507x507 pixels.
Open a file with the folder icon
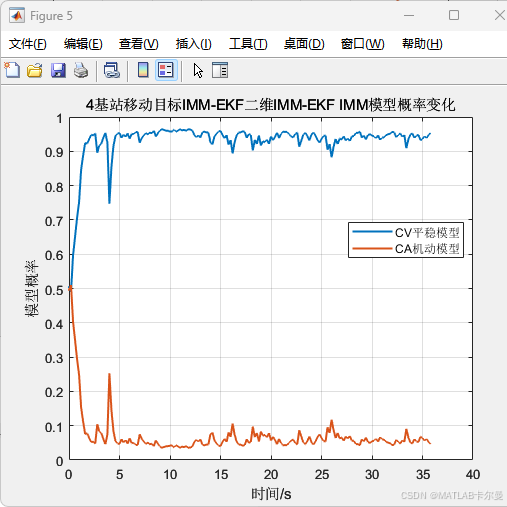point(35,70)
